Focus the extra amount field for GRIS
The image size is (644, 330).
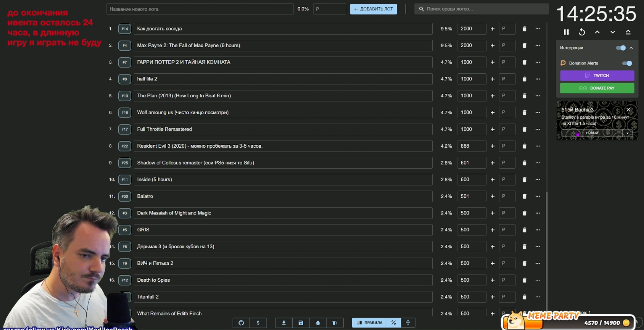pyautogui.click(x=507, y=230)
